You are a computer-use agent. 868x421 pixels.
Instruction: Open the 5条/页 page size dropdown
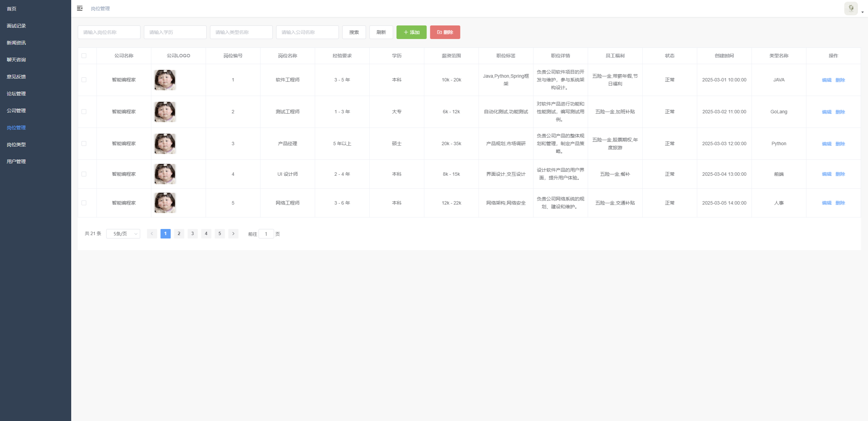click(x=123, y=234)
